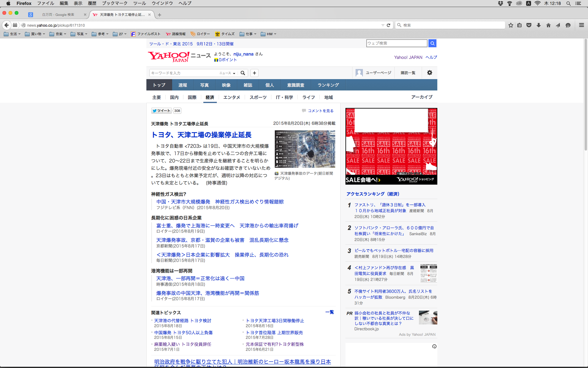Screen dimensions: 588x368
Task: Click Yahoo settings gear icon
Action: point(430,73)
